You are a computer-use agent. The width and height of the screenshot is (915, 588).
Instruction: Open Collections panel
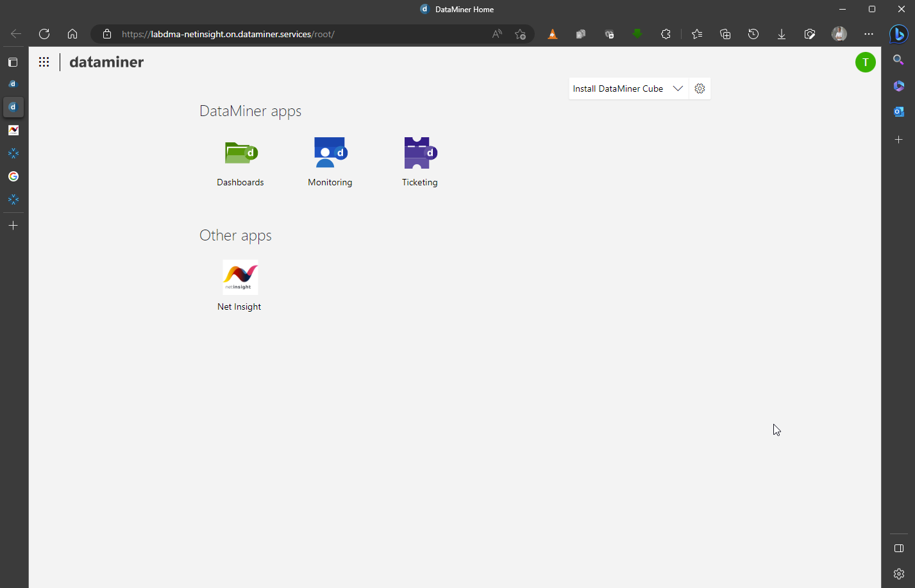tap(725, 34)
